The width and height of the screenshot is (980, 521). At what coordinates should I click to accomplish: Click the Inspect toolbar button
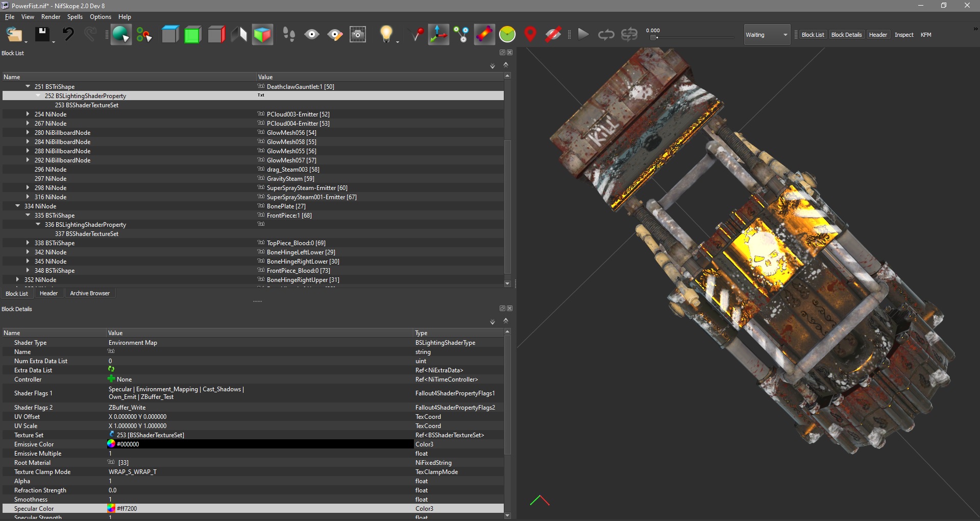[903, 35]
